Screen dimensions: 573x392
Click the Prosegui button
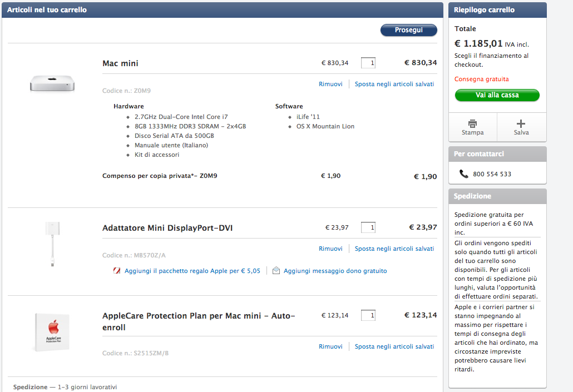point(408,30)
